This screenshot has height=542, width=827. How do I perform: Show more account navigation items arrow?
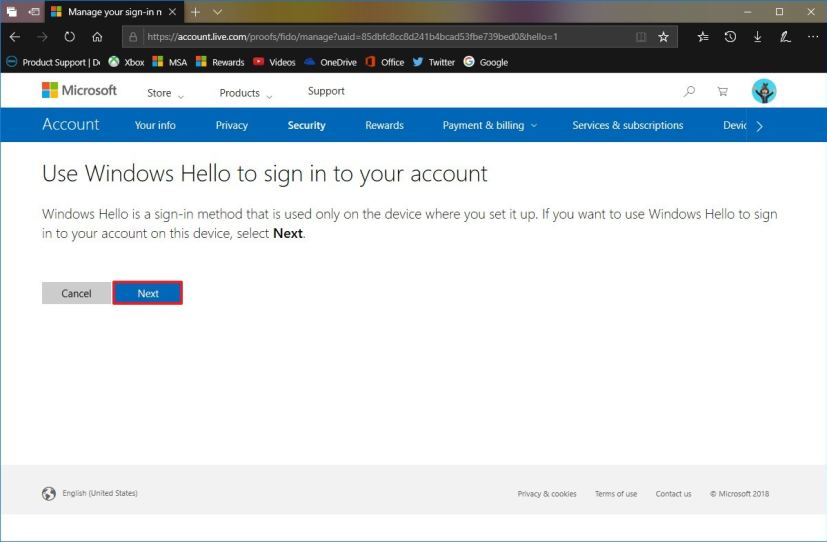[x=759, y=126]
